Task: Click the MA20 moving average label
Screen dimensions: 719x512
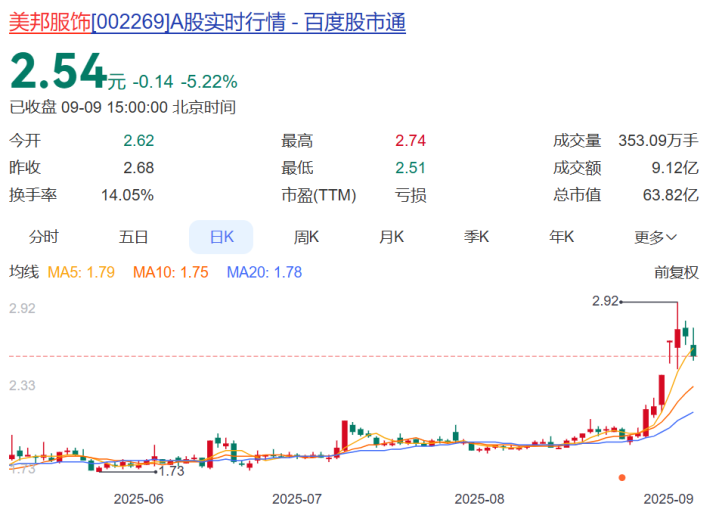Action: pyautogui.click(x=265, y=272)
